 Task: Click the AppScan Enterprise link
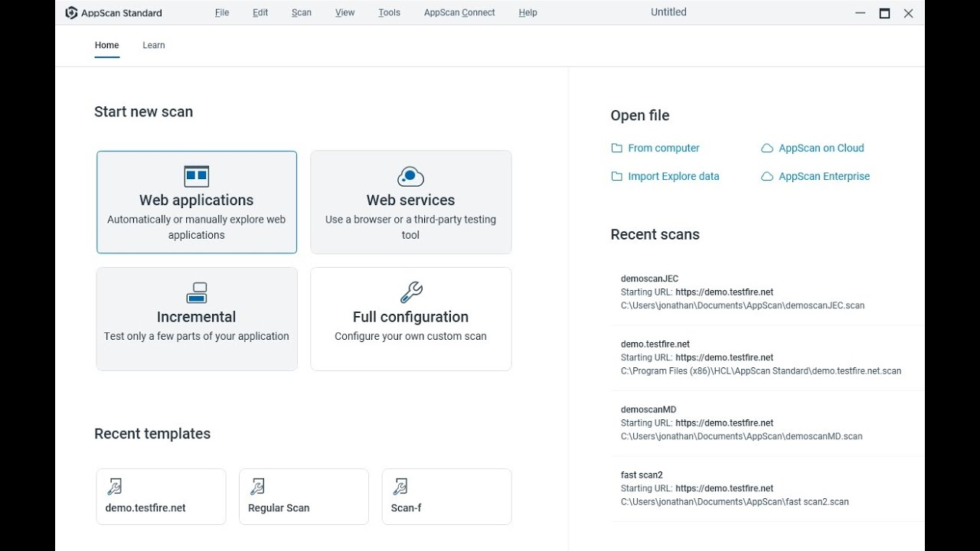(x=825, y=177)
